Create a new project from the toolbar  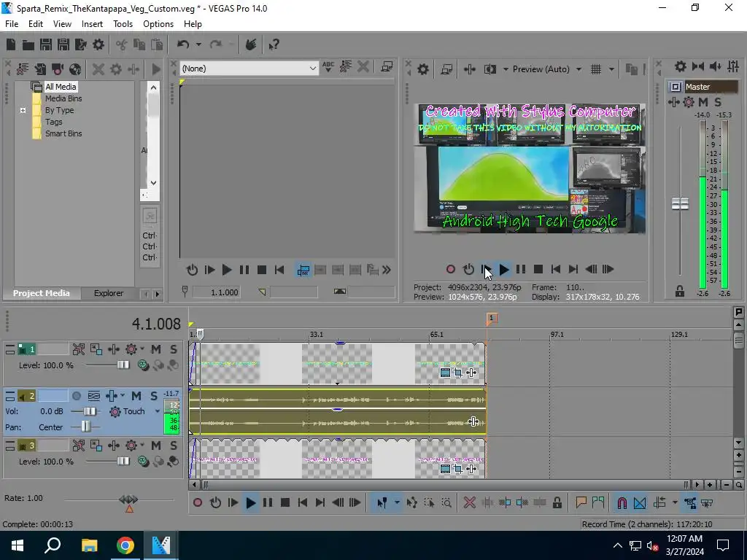pyautogui.click(x=11, y=44)
